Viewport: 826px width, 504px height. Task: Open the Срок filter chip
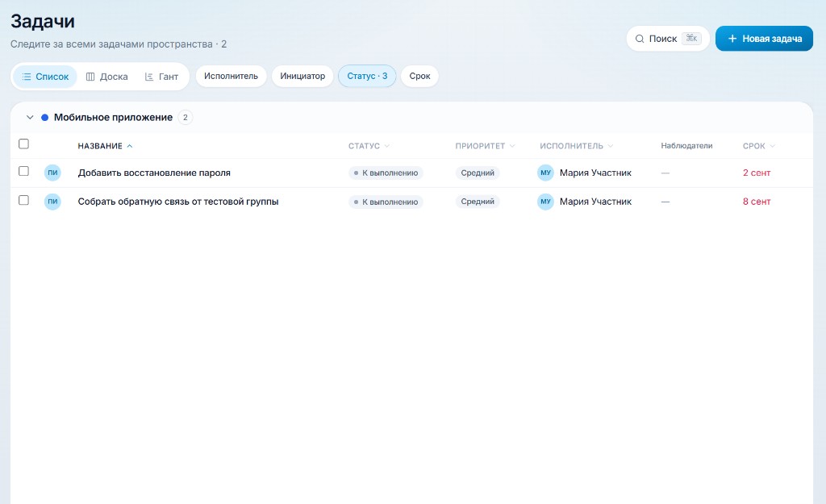[419, 76]
